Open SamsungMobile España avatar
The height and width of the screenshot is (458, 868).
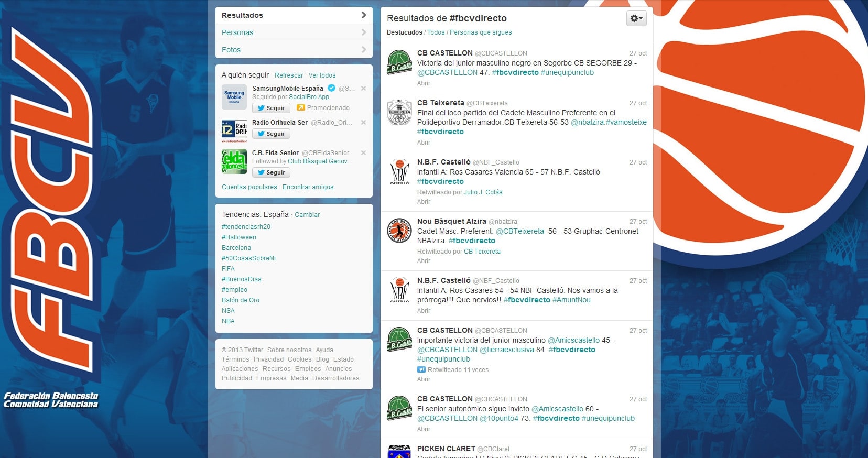tap(234, 97)
